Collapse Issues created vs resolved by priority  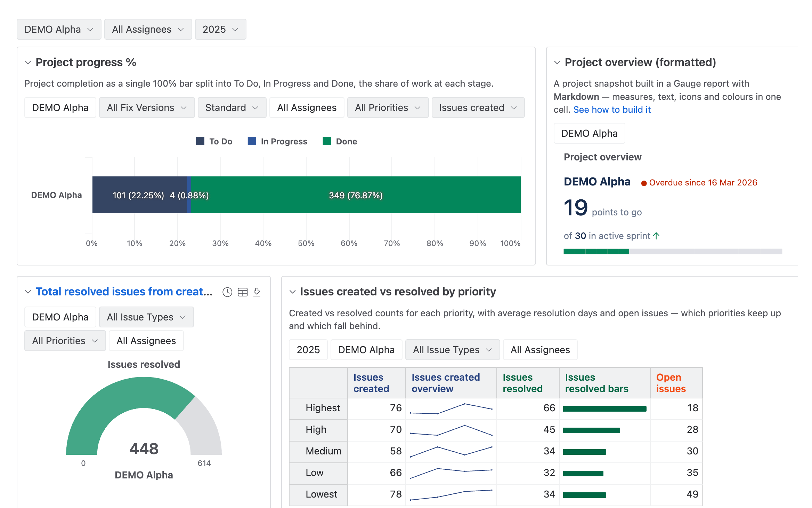coord(293,292)
